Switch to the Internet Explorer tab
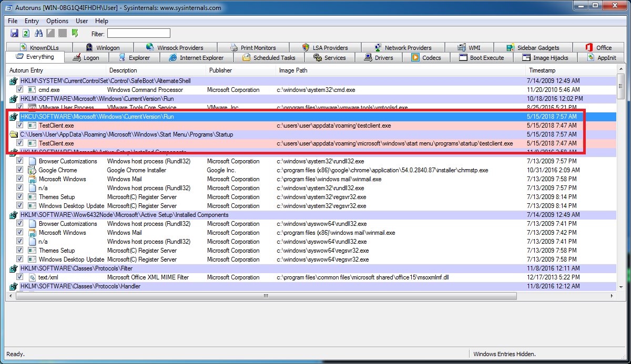This screenshot has height=364, width=631. (x=196, y=58)
